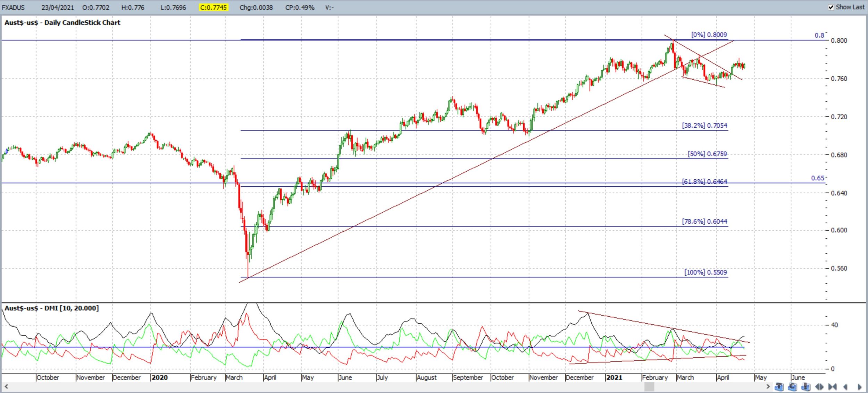Viewport: 868px width, 393px height.
Task: Click the O:0.7702 open value
Action: [x=96, y=7]
